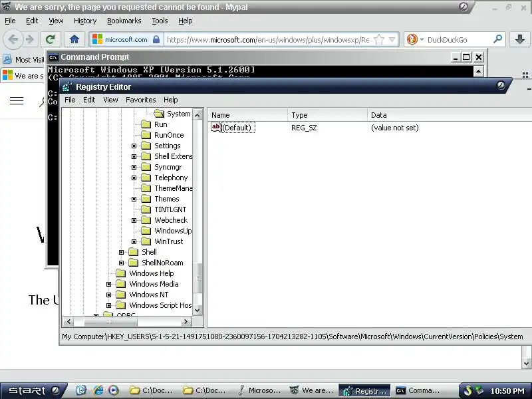Select the RunOnce key folder
The height and width of the screenshot is (399, 532).
pyautogui.click(x=162, y=135)
